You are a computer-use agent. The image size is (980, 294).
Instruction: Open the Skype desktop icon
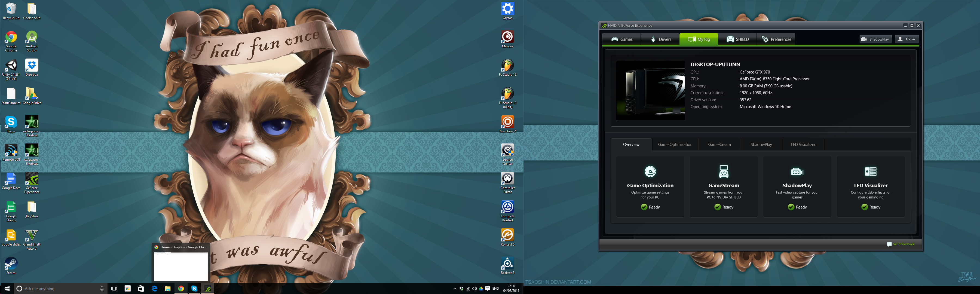pyautogui.click(x=11, y=124)
